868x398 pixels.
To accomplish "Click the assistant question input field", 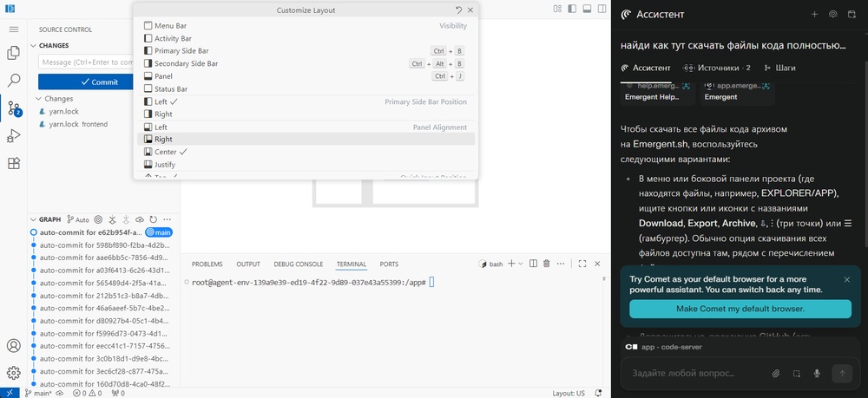I will tap(683, 373).
